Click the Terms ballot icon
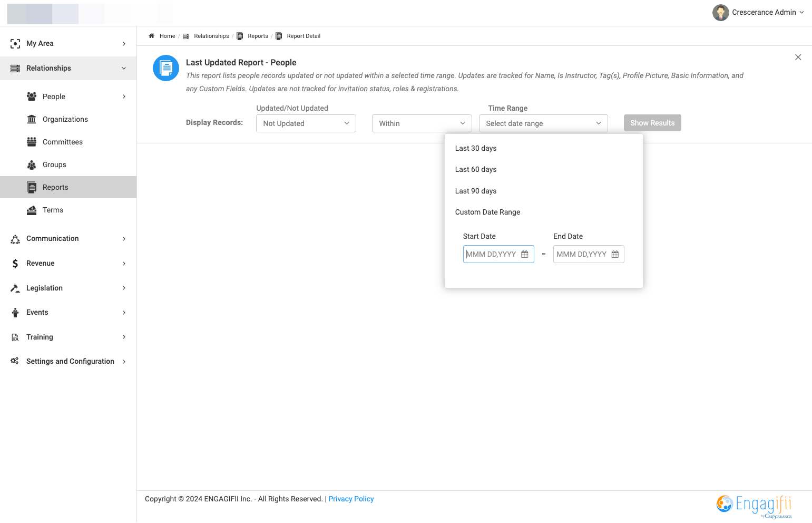This screenshot has width=812, height=523. [32, 210]
